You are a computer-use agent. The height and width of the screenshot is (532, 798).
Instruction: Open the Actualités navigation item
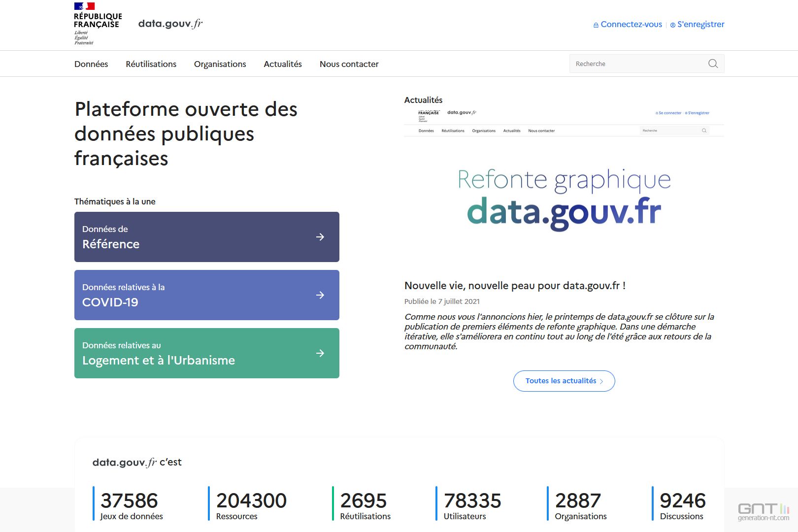pos(283,64)
